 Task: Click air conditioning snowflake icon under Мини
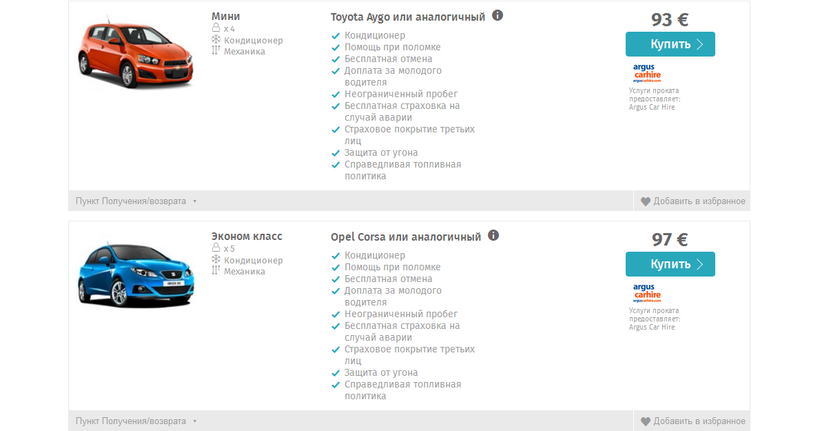(215, 40)
